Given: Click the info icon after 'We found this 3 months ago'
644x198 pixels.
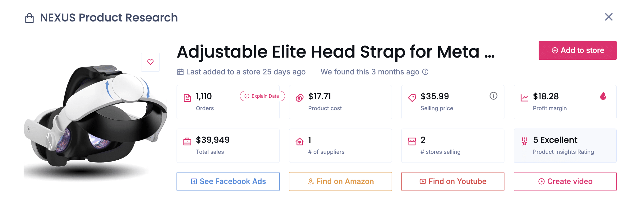Looking at the screenshot, I should [425, 72].
